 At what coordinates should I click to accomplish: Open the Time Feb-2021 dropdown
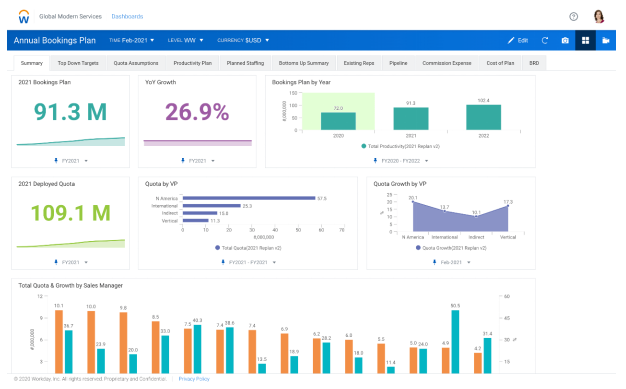[132, 40]
